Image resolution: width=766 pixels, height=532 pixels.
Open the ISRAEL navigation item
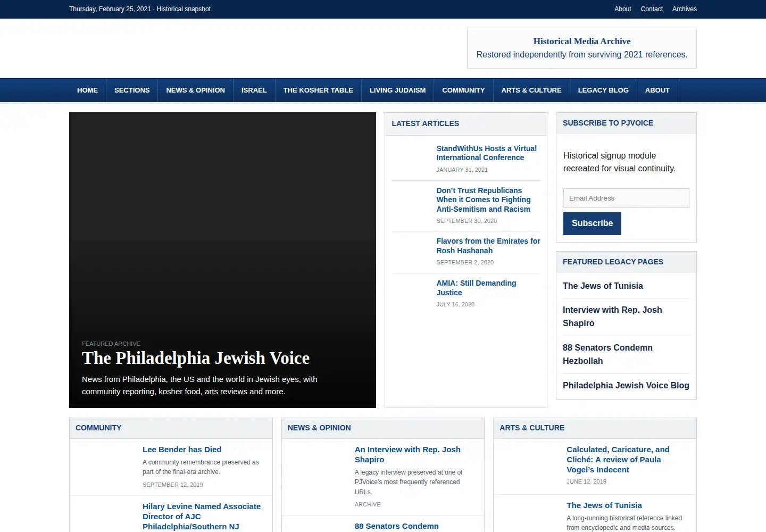(254, 90)
